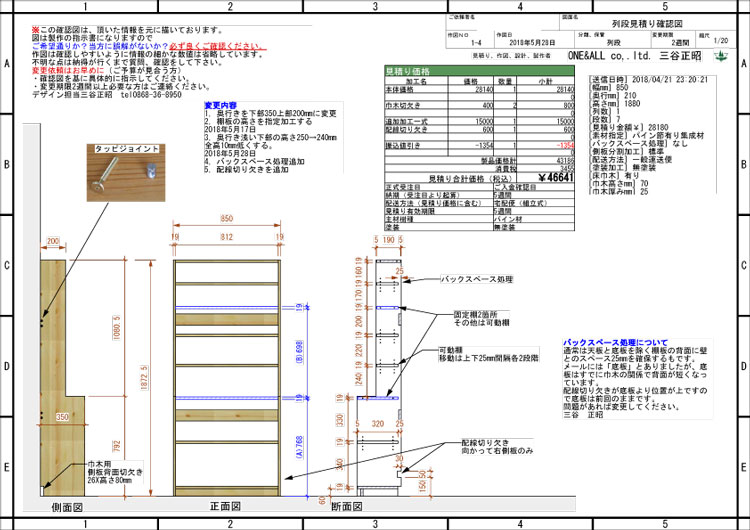Click the green ship logo beside the company name
The height and width of the screenshot is (530, 750).
[x=721, y=56]
